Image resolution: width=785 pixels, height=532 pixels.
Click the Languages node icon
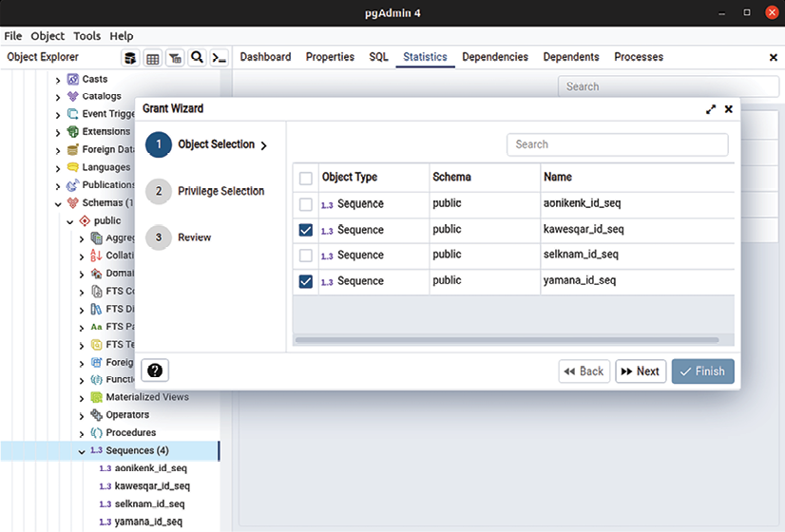(73, 167)
